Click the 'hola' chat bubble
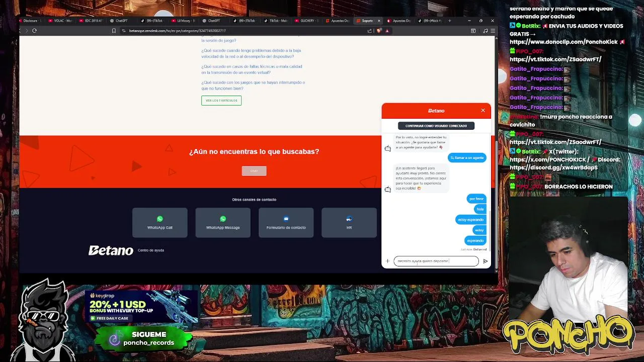Screen dimensions: 644x362 pos(480,209)
